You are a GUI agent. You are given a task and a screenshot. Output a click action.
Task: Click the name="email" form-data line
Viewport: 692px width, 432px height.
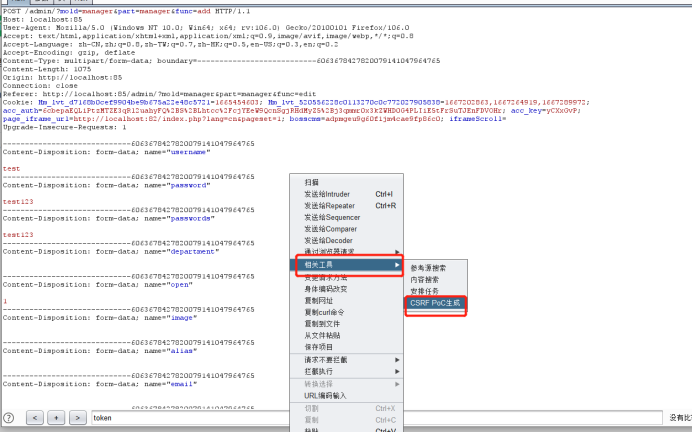click(100, 384)
